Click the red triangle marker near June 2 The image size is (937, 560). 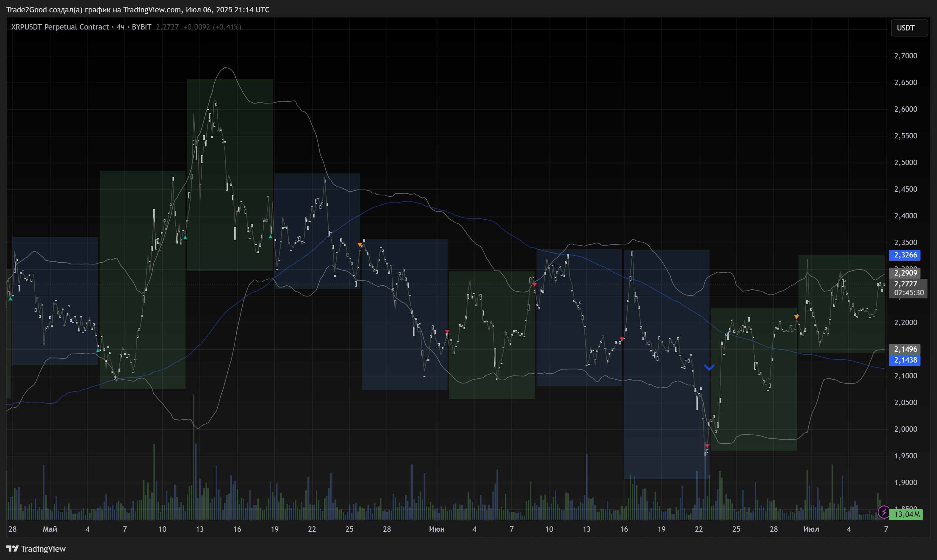click(447, 331)
